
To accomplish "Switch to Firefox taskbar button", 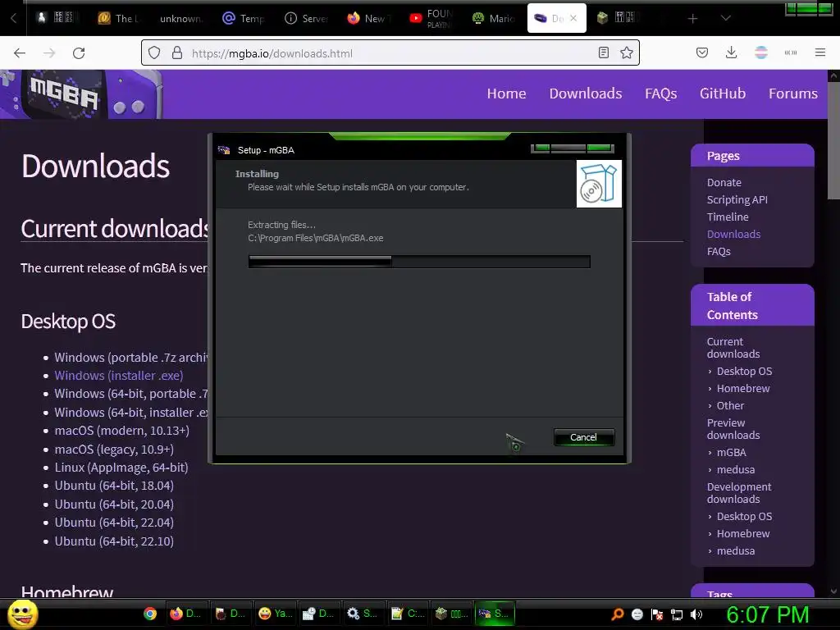I will pos(185,614).
